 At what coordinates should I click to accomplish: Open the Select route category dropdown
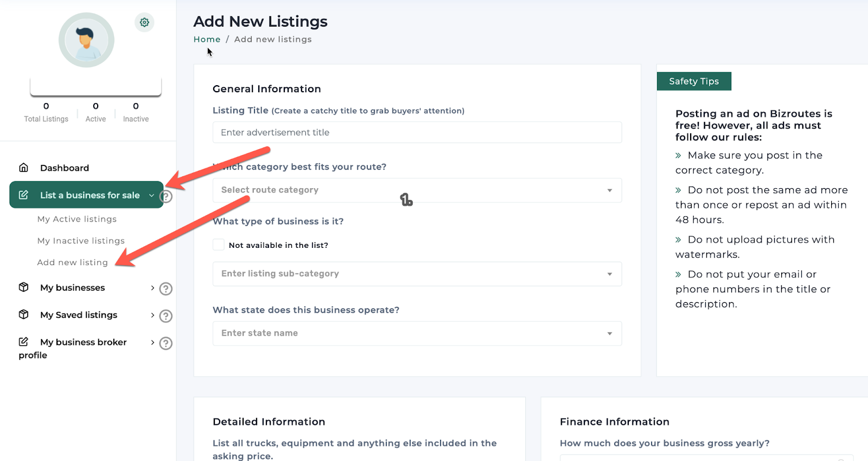[x=417, y=190]
